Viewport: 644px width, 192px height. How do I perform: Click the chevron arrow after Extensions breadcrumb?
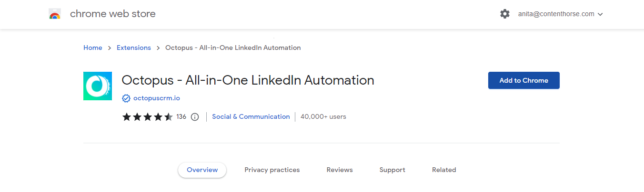(x=158, y=48)
